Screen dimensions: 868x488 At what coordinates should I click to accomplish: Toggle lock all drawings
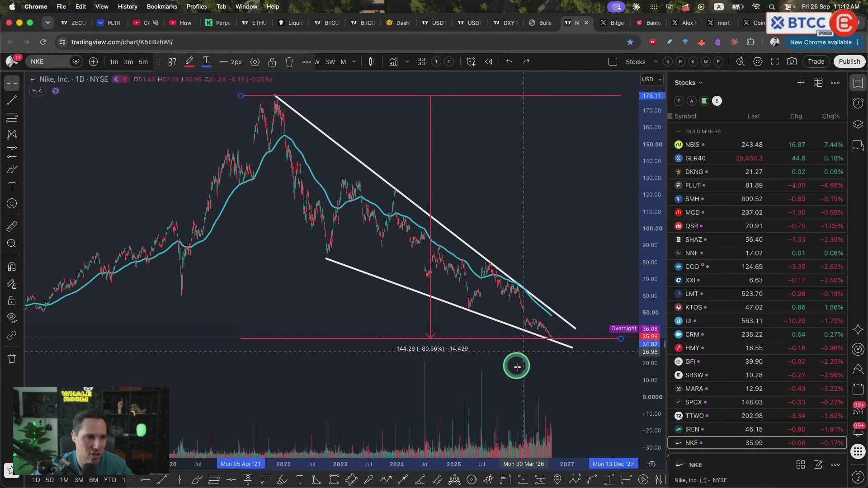tap(12, 301)
